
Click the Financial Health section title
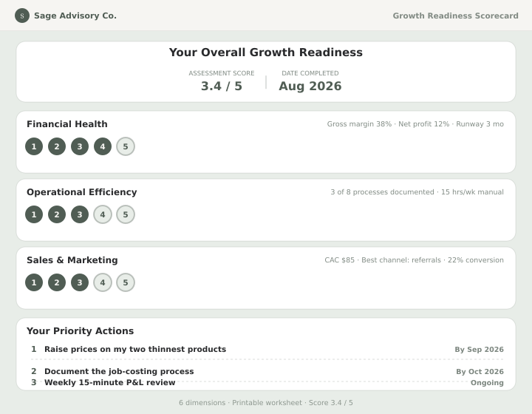coord(67,124)
